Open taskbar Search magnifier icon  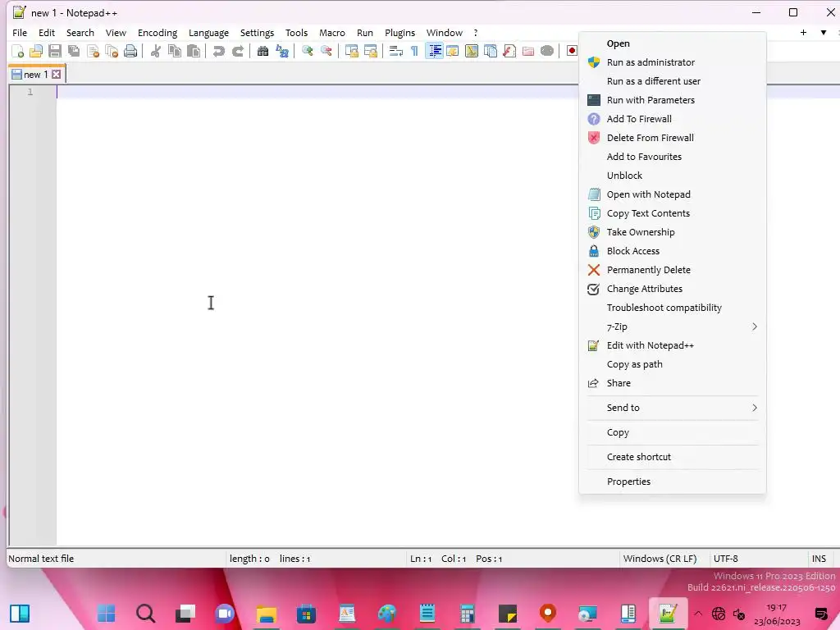click(145, 614)
